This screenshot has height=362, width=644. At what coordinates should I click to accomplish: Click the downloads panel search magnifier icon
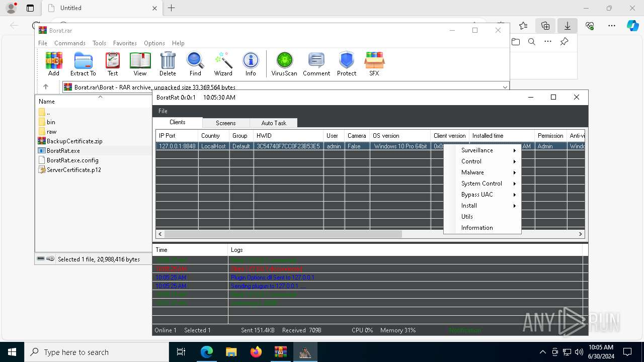click(x=532, y=42)
